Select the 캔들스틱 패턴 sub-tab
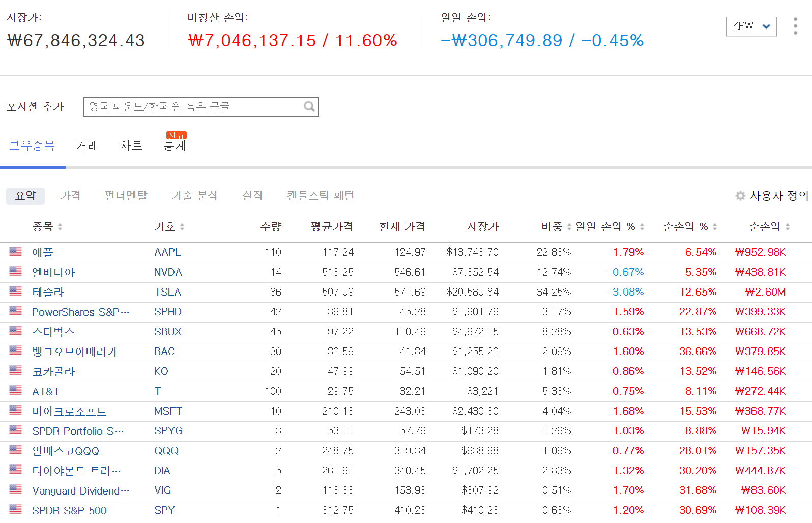This screenshot has height=523, width=812. tap(321, 196)
